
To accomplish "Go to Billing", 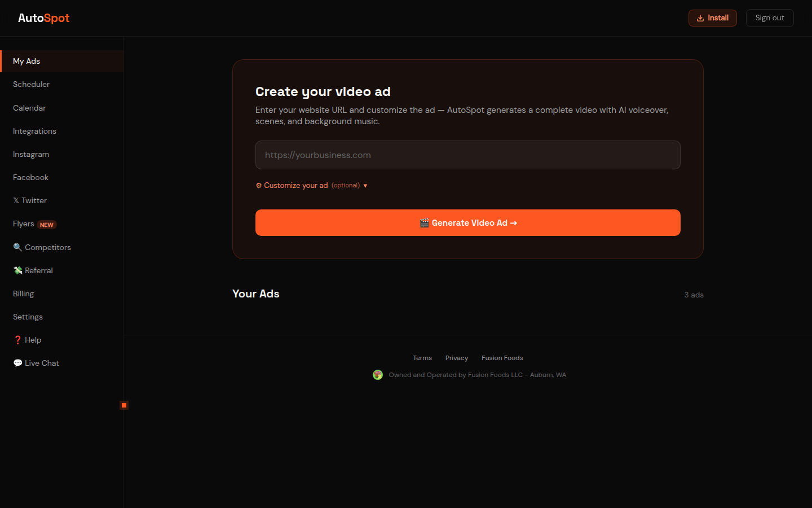I will point(62,294).
